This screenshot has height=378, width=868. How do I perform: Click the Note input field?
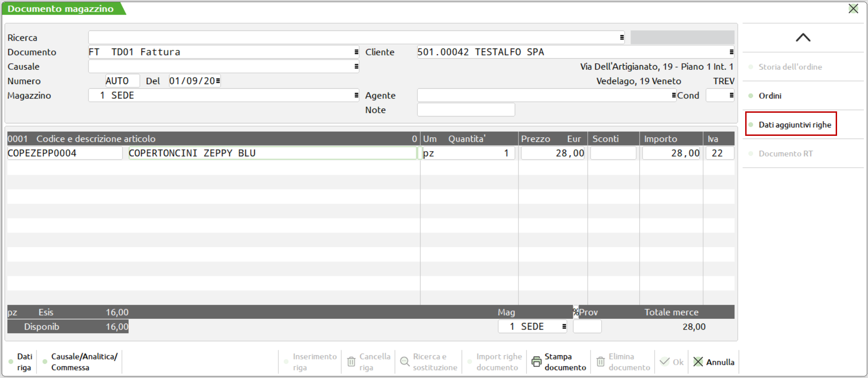tap(465, 110)
